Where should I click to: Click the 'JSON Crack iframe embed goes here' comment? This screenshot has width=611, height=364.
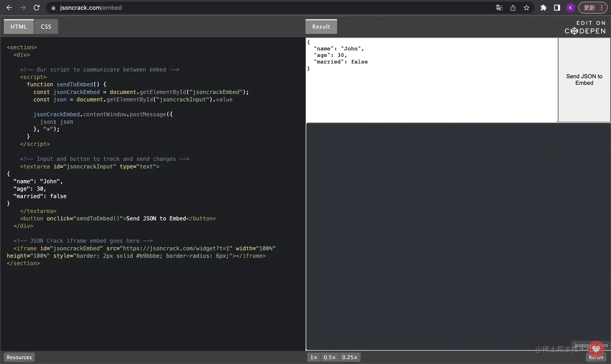(x=83, y=241)
